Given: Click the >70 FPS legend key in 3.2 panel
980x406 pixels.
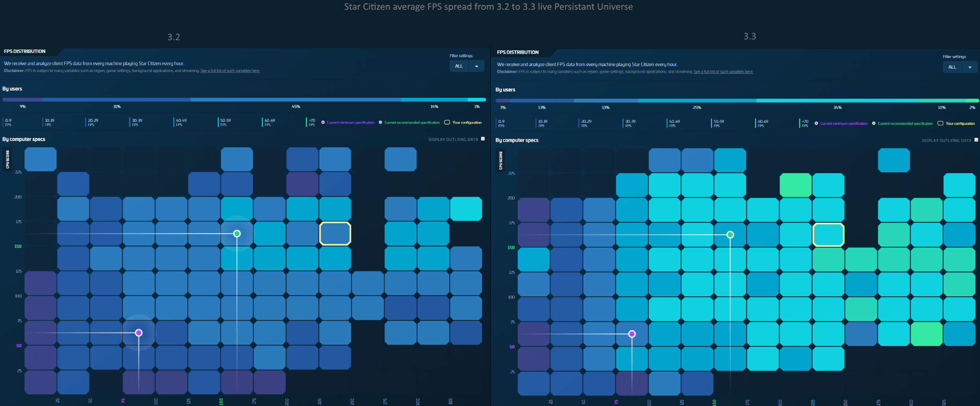Looking at the screenshot, I should point(311,122).
